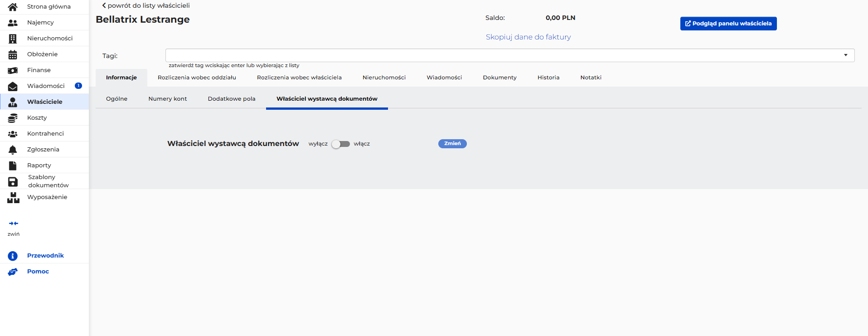Click the back chevron before powrót do listy
The width and height of the screenshot is (868, 336).
coord(104,5)
